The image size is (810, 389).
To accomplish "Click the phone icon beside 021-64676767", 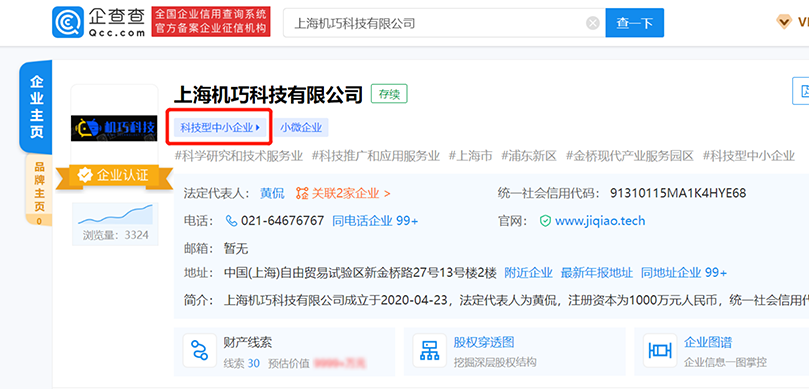I will click(x=232, y=221).
